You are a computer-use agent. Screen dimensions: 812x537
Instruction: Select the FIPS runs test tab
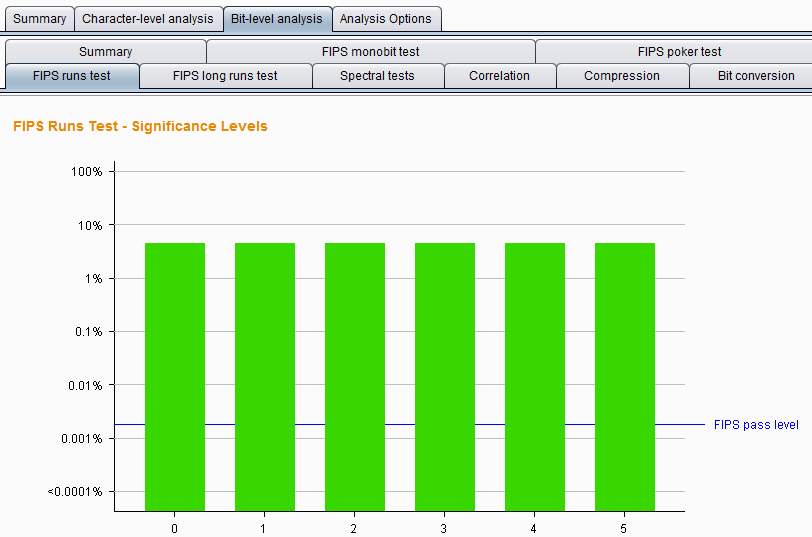coord(71,76)
